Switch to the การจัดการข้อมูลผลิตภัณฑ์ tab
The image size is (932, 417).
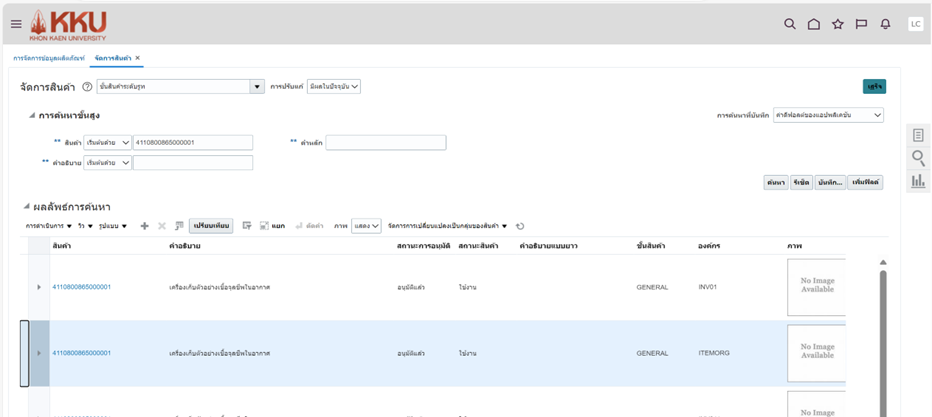(48, 58)
